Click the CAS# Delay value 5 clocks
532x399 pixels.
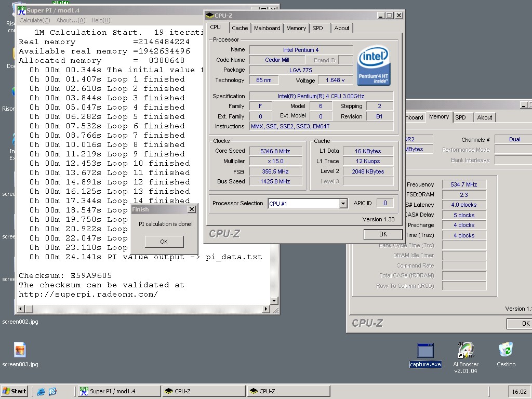tap(464, 215)
